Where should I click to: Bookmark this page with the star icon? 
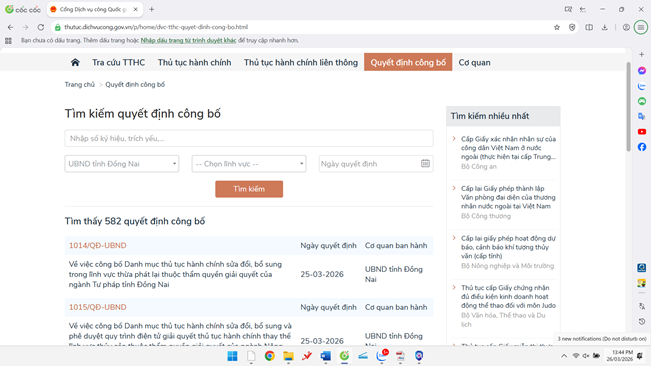point(557,27)
